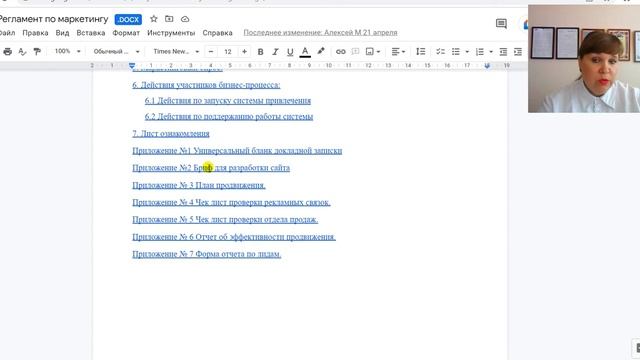
Task: Follow link 6.2 Действия по поддержанию работы
Action: click(229, 116)
